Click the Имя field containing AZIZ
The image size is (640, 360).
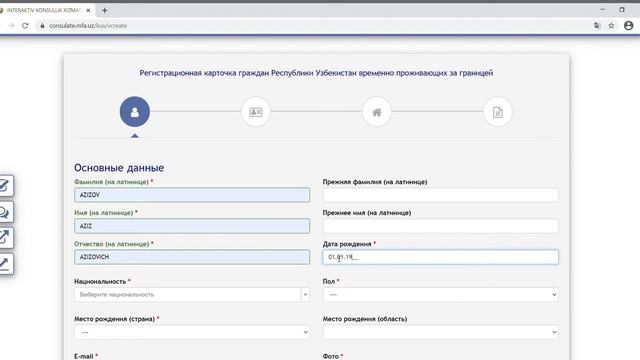click(x=192, y=226)
